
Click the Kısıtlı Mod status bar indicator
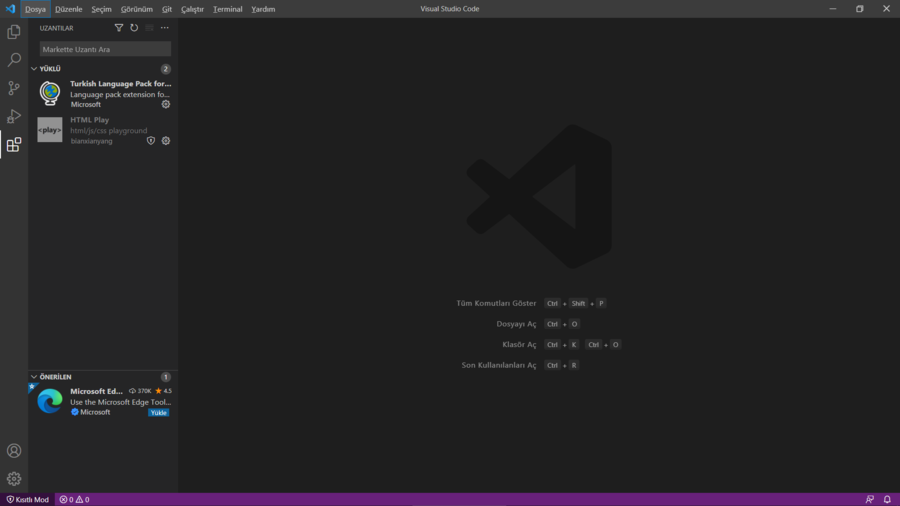tap(28, 499)
